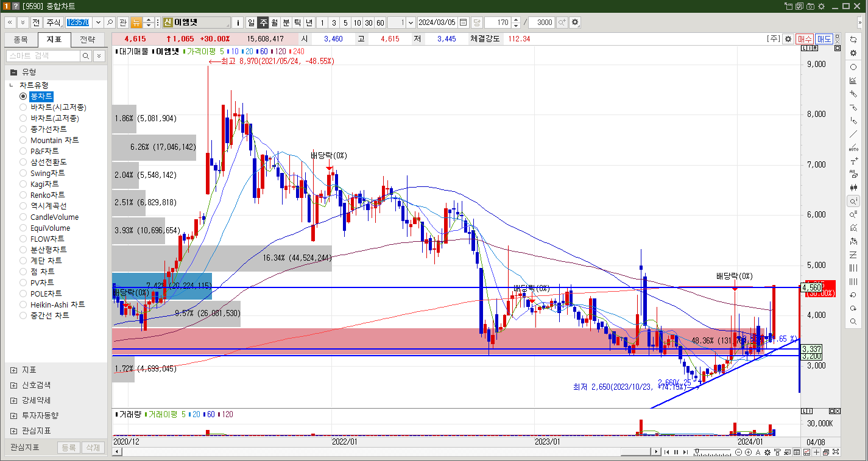
Task: Toggle the crosshair plus cursor icon
Action: (x=817, y=452)
